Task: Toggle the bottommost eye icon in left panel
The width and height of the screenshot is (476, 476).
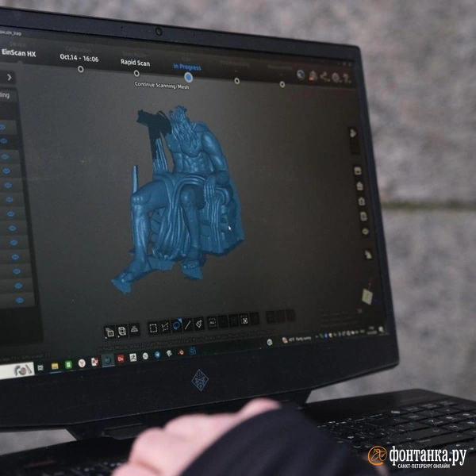Action: pyautogui.click(x=20, y=300)
